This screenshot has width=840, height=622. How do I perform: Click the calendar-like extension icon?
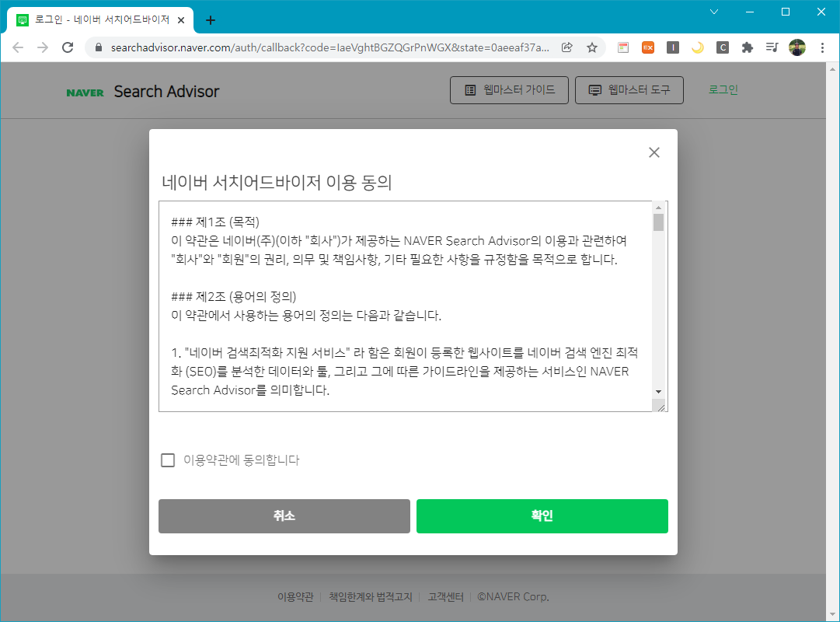pyautogui.click(x=623, y=47)
